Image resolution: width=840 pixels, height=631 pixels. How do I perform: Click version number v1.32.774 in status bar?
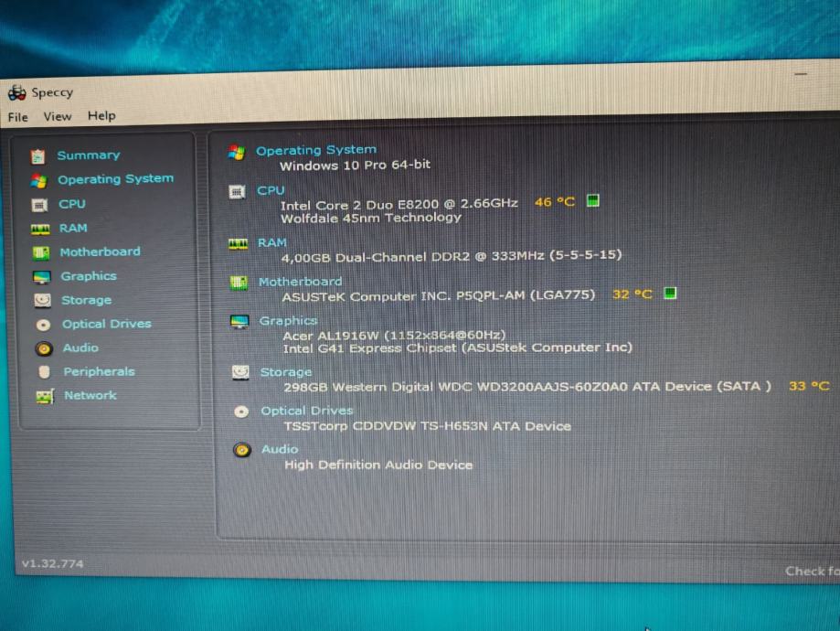(52, 564)
